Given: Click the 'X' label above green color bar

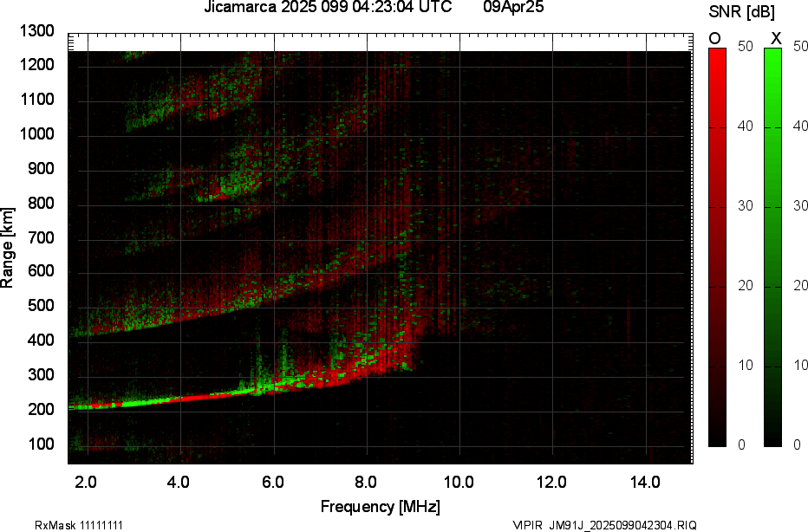Looking at the screenshot, I should click(776, 39).
